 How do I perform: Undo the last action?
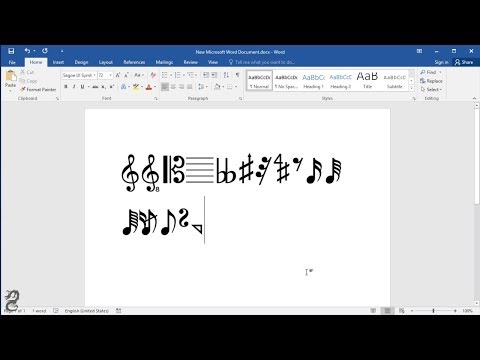pyautogui.click(x=27, y=51)
